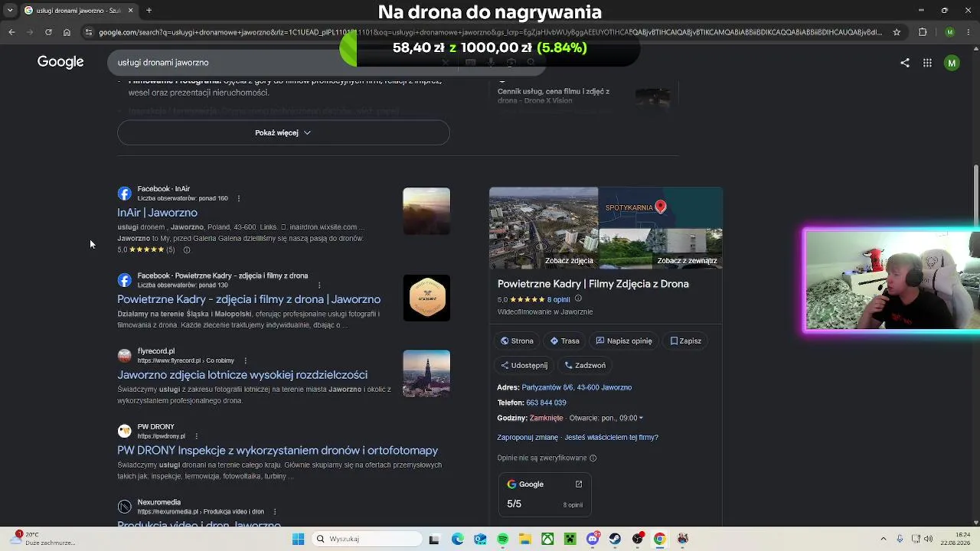Click the address bar URL
The image size is (980, 551).
tap(490, 32)
